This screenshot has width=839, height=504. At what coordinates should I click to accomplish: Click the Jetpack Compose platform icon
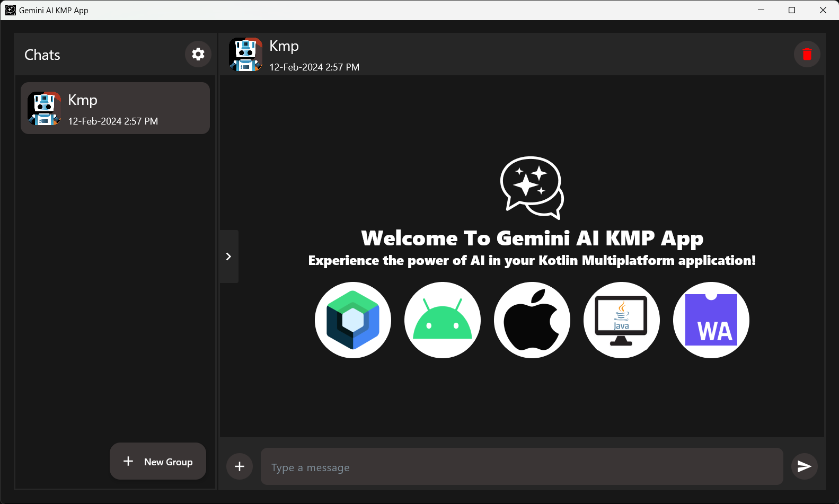[353, 320]
